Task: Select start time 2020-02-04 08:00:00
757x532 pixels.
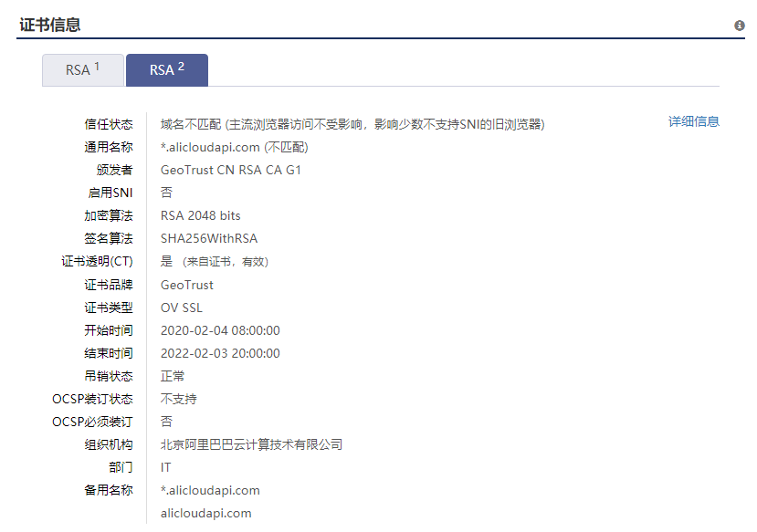Action: click(x=220, y=330)
